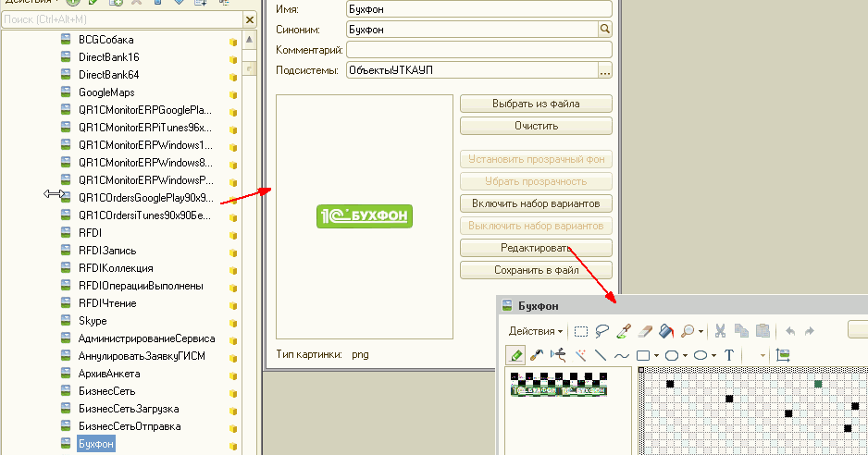The height and width of the screenshot is (455, 868).
Task: Select the highlighted Бухфон item
Action: [x=95, y=444]
